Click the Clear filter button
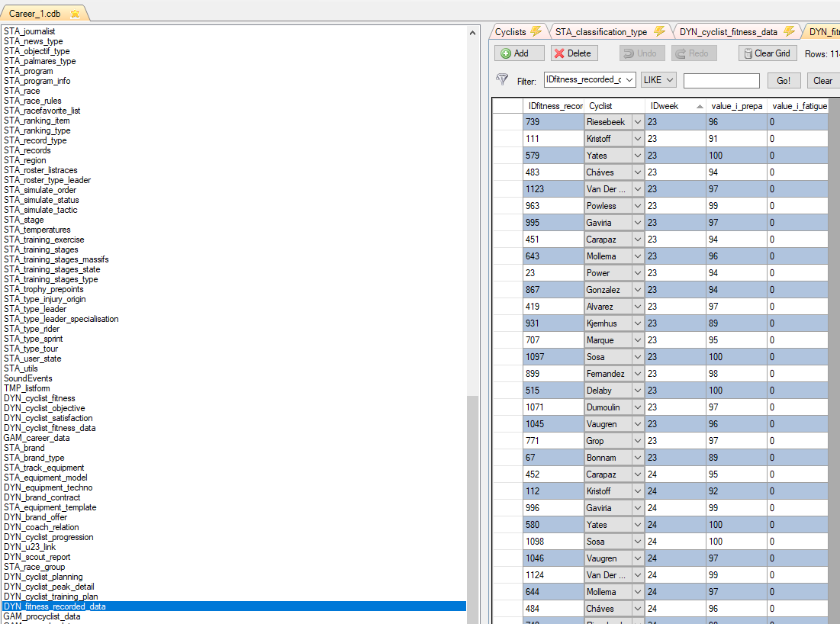Viewport: 840px width, 624px height. (x=822, y=80)
